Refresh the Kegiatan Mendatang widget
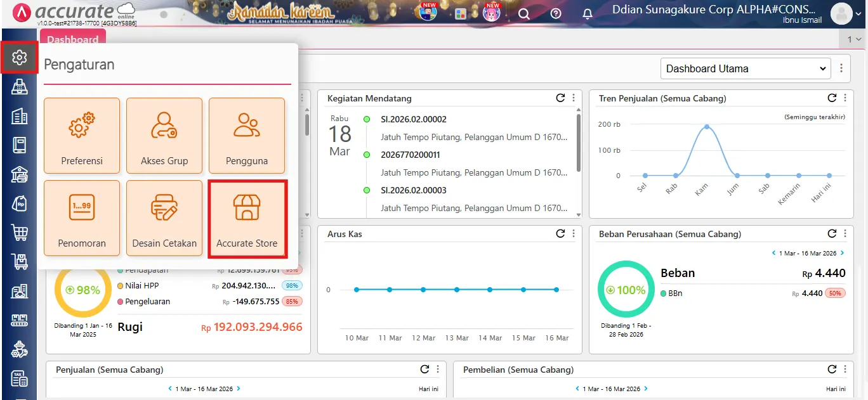The height and width of the screenshot is (400, 868). 560,98
